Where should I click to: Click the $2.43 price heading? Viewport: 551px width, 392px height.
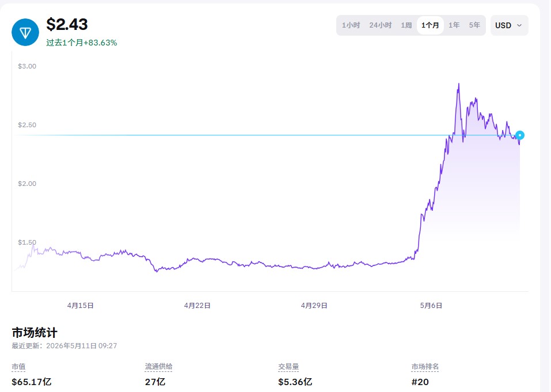point(67,24)
